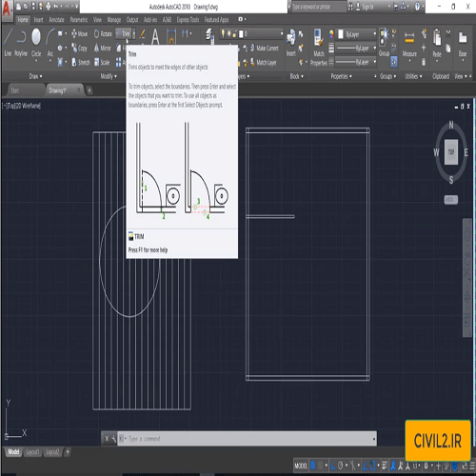Click the Move tool
476x476 pixels.
pos(79,33)
